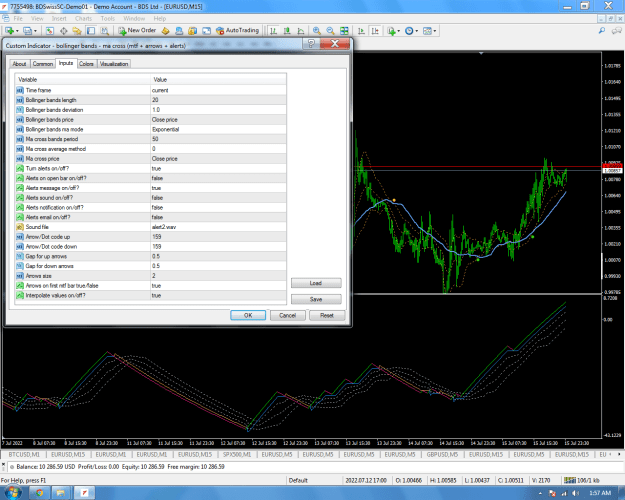Open the Windows Start button
The width and height of the screenshot is (625, 500).
point(13,493)
